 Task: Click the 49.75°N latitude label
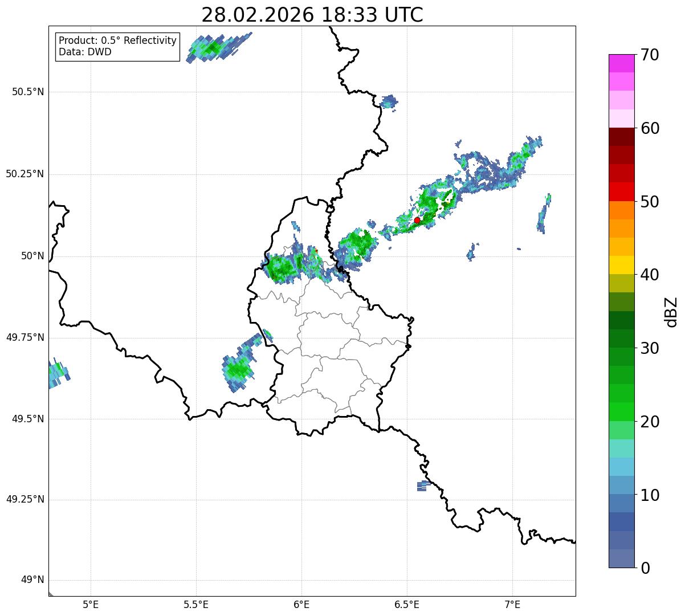(x=25, y=338)
